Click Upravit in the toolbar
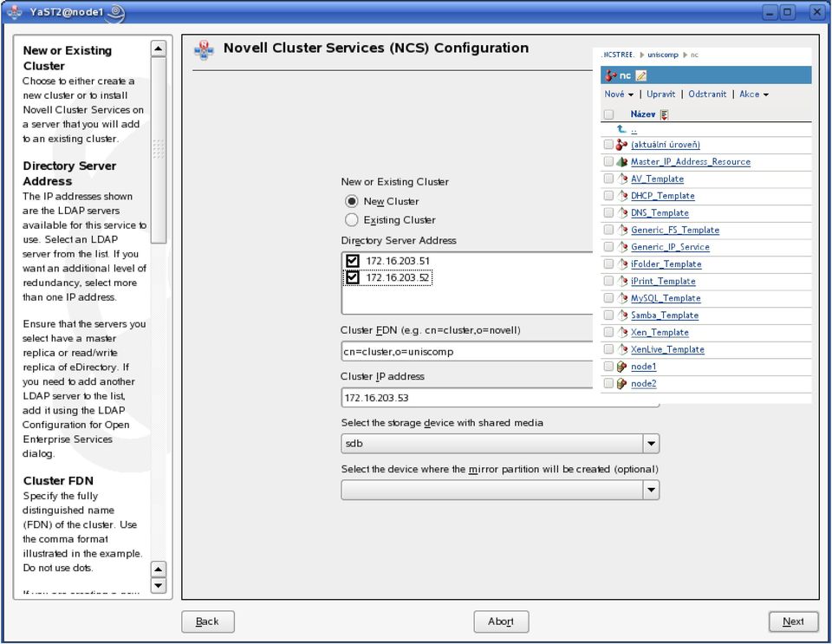This screenshot has height=644, width=832. (660, 94)
